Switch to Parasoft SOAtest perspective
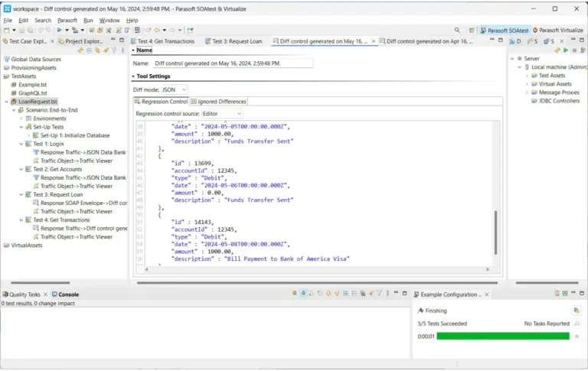The width and height of the screenshot is (588, 371). pyautogui.click(x=505, y=31)
